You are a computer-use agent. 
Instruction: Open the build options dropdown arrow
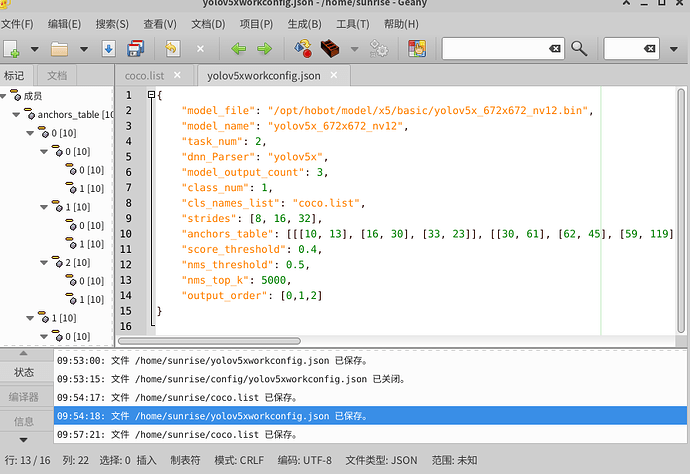(x=354, y=49)
